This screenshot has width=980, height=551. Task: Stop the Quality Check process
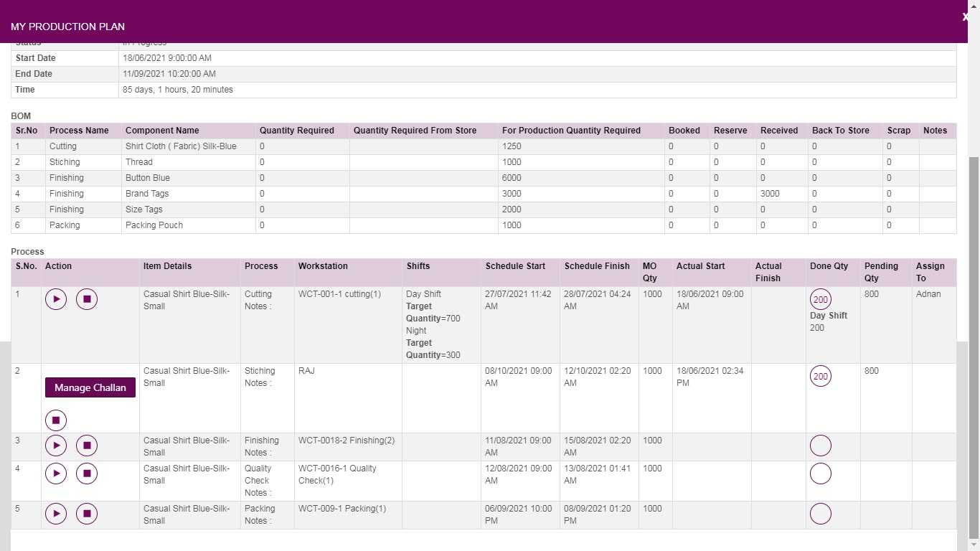(x=87, y=474)
